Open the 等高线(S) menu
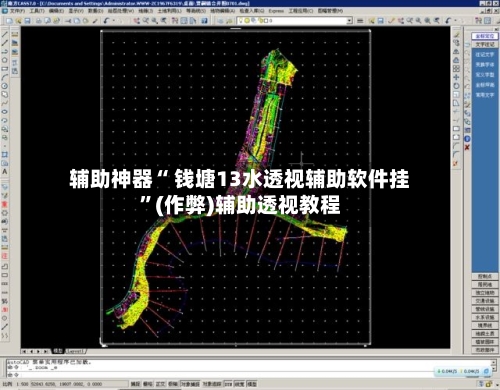The width and height of the screenshot is (500, 390). [196, 11]
